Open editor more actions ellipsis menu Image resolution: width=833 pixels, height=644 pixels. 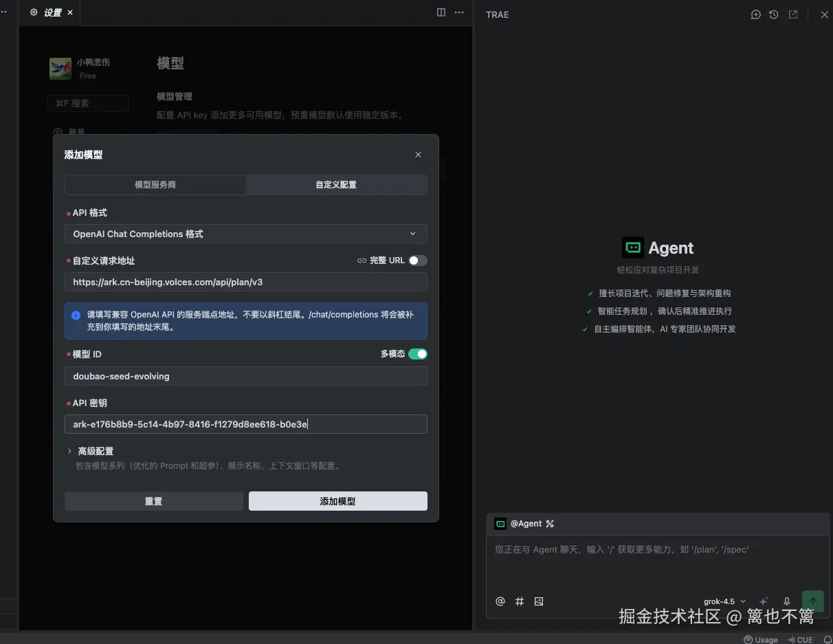[459, 12]
